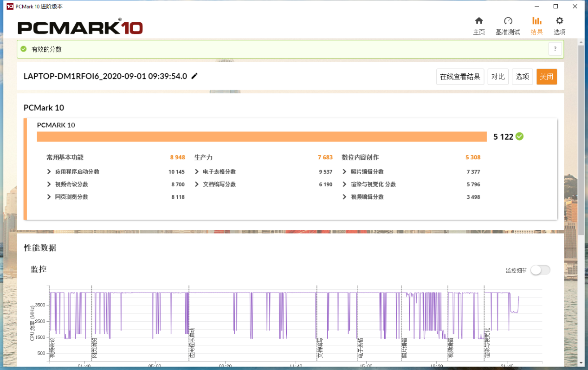The height and width of the screenshot is (370, 588).
Task: Click the 网页浏览 marker line in the chart
Action: coord(92,323)
